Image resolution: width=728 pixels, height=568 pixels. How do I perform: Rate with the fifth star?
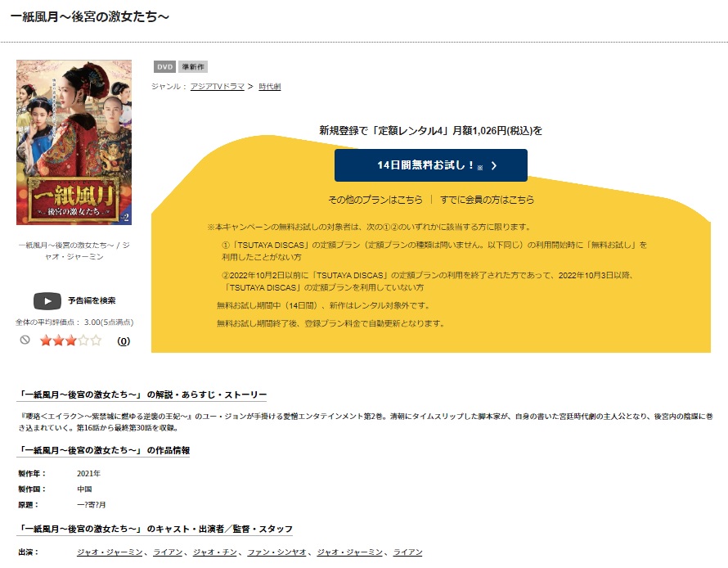point(96,341)
